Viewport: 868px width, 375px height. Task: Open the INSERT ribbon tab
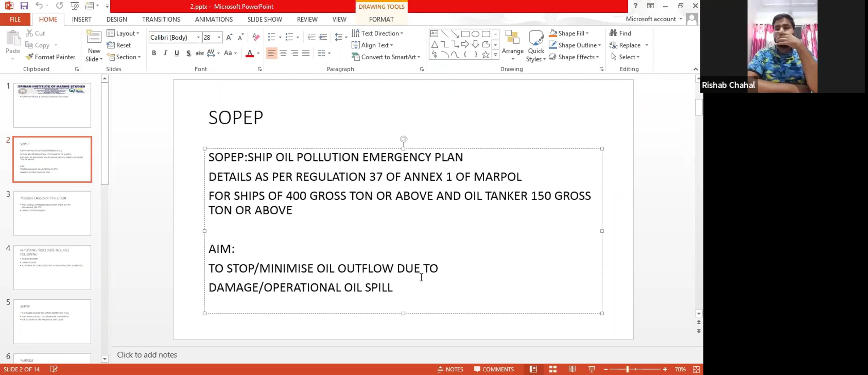[x=81, y=19]
